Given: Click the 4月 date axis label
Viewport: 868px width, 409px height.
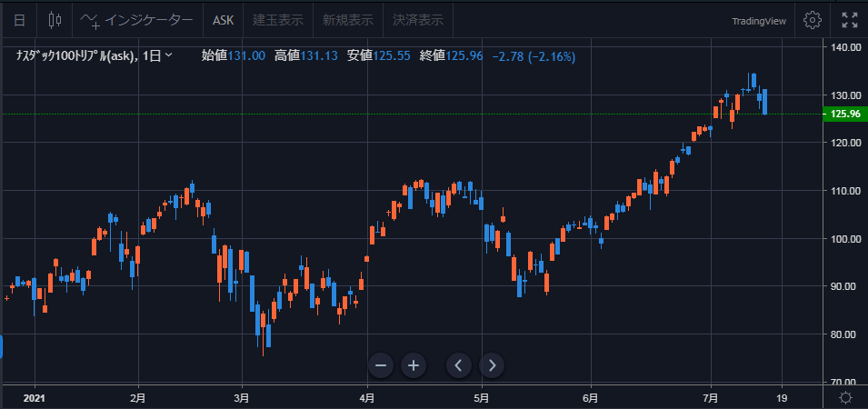Looking at the screenshot, I should tap(366, 398).
